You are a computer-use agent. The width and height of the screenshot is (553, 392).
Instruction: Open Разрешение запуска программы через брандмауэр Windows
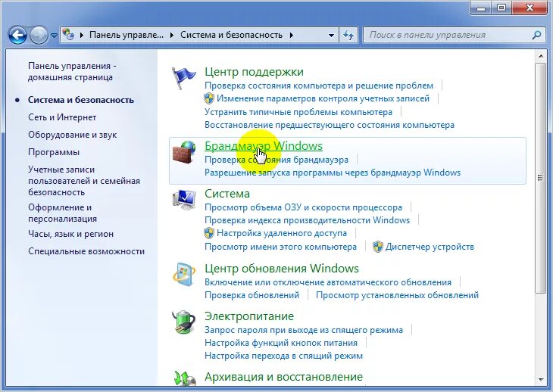[x=333, y=173]
